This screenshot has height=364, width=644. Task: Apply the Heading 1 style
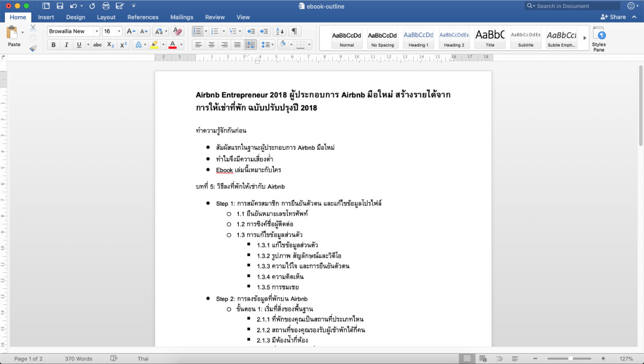coord(419,38)
